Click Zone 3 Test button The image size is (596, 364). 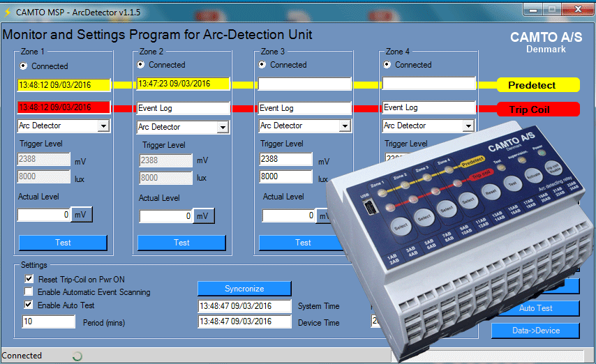click(x=303, y=243)
